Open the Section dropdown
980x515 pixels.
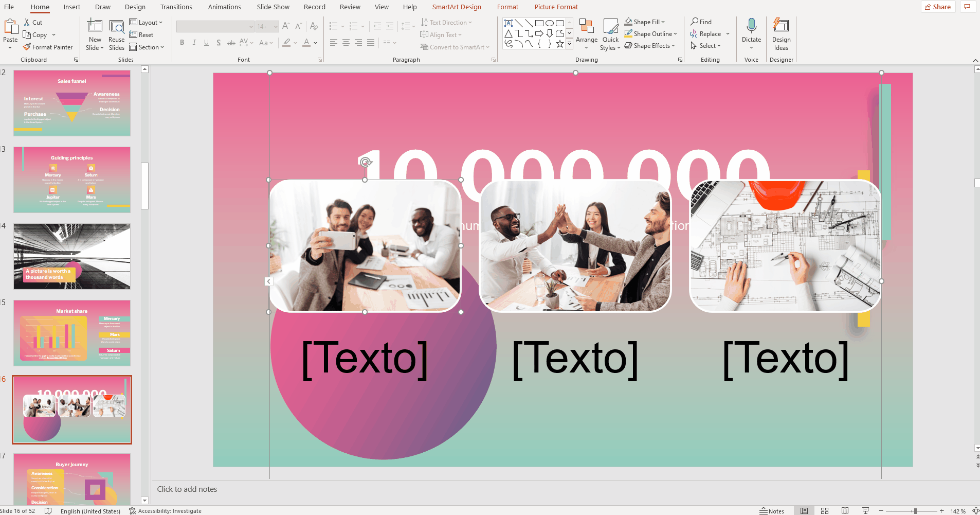(147, 47)
